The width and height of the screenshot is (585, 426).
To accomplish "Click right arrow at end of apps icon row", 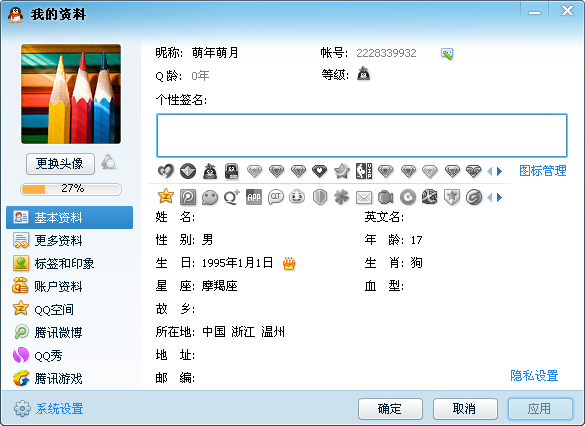I will pos(500,197).
